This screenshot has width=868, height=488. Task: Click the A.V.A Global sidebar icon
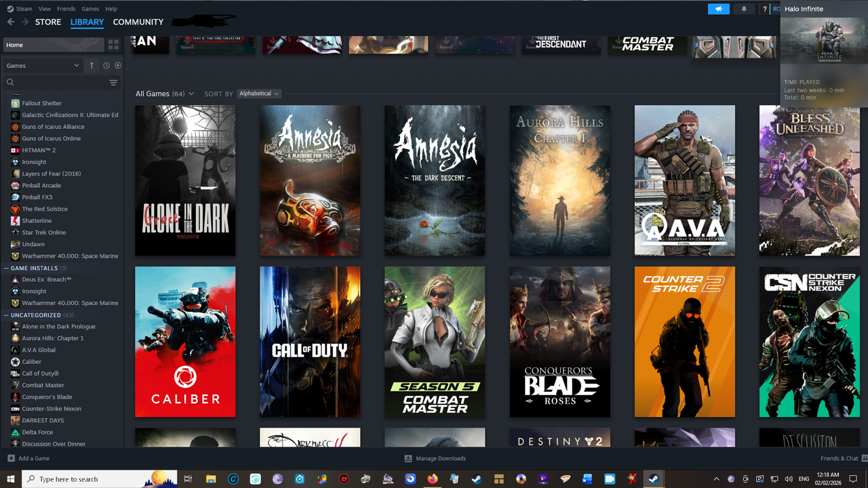click(15, 350)
